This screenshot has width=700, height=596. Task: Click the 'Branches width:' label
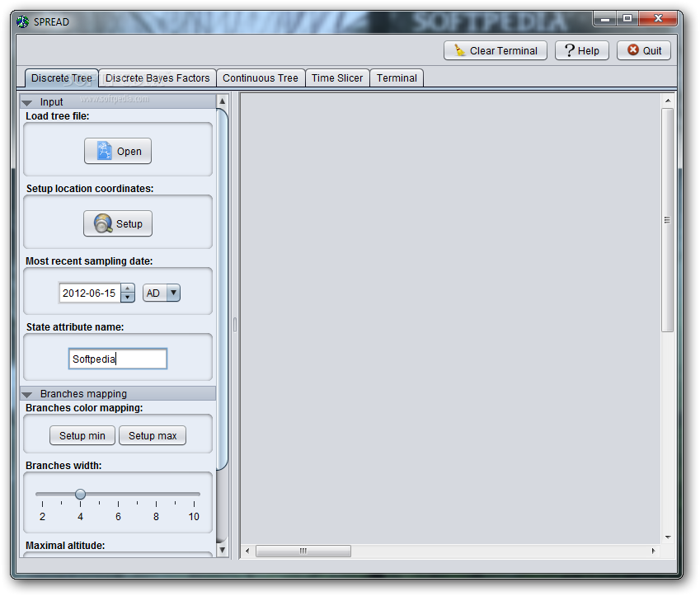[x=63, y=466]
